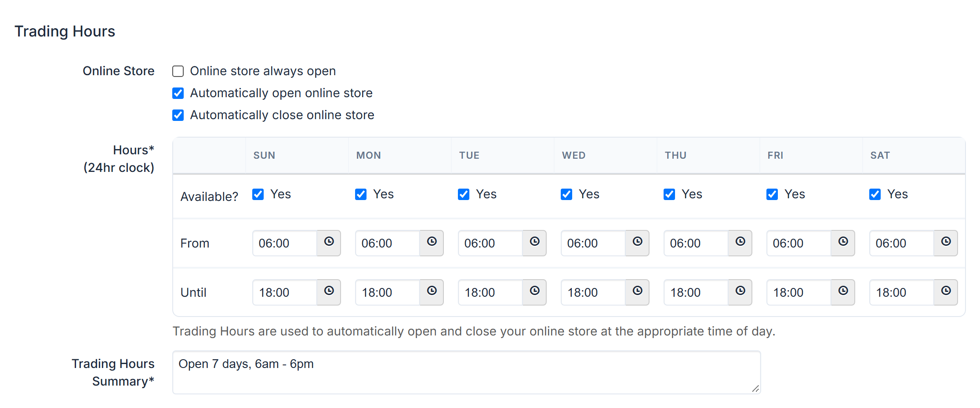The width and height of the screenshot is (980, 408).
Task: Click the Sunday From time field
Action: (285, 243)
